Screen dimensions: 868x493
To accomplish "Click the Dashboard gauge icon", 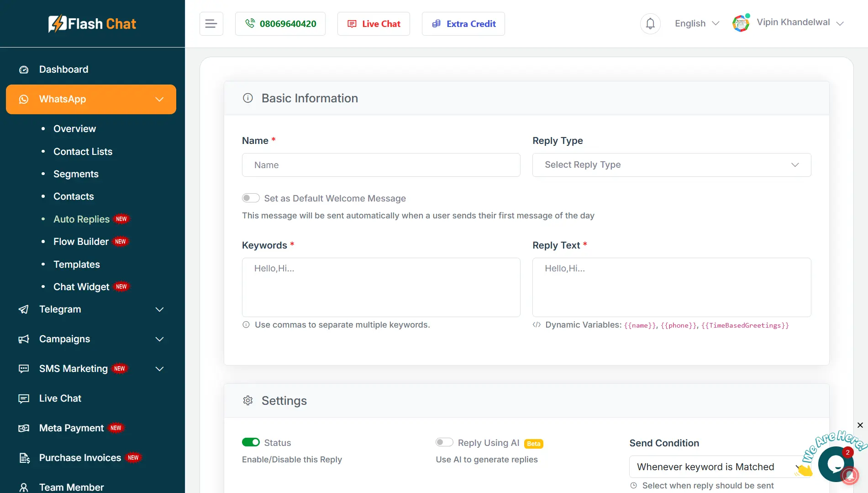I will [x=24, y=69].
